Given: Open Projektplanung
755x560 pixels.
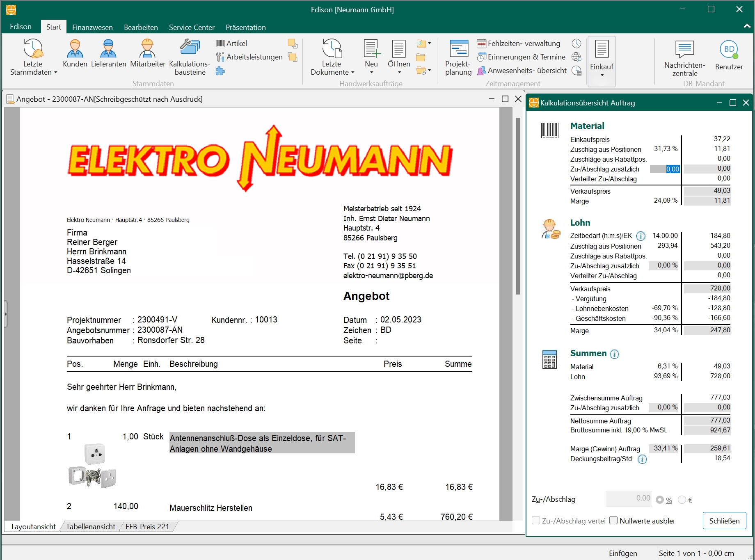Looking at the screenshot, I should pos(458,57).
